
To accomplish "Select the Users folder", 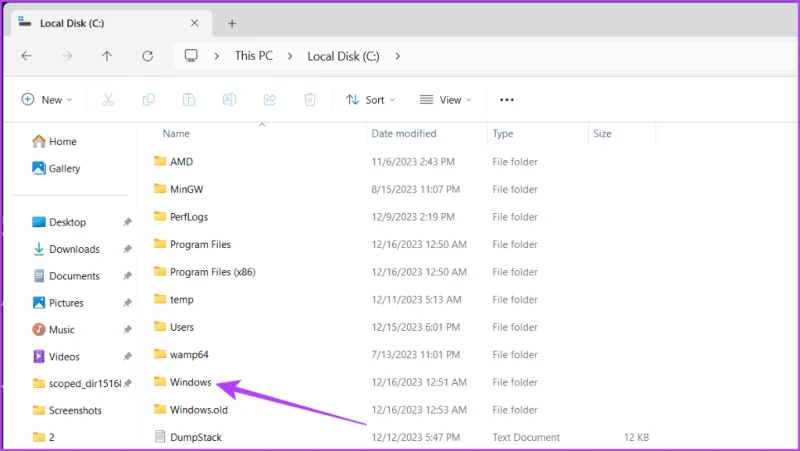I will (182, 327).
